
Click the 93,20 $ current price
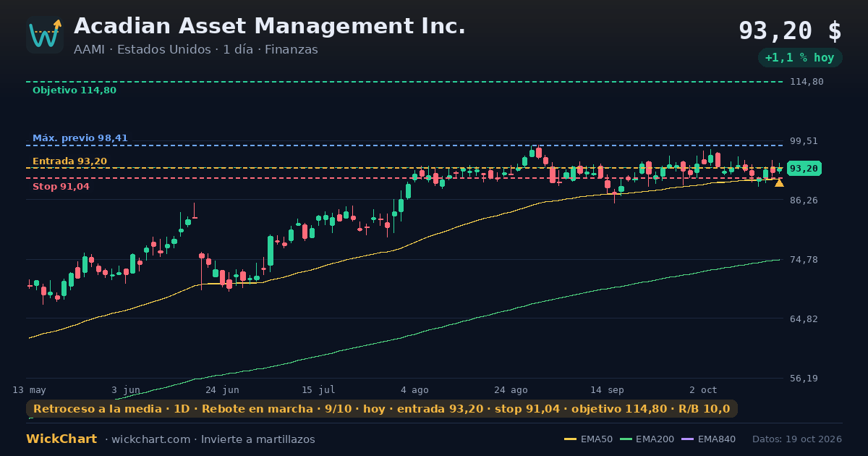(790, 30)
